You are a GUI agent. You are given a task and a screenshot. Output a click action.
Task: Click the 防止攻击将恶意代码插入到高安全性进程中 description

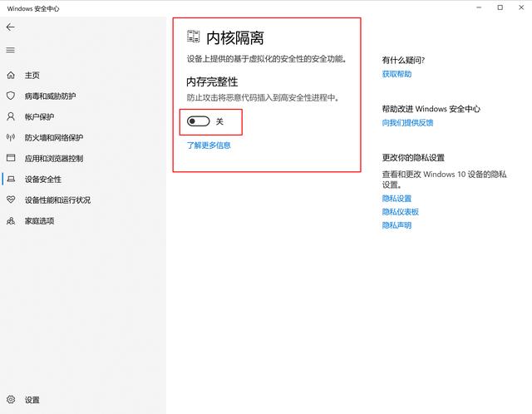[x=263, y=98]
